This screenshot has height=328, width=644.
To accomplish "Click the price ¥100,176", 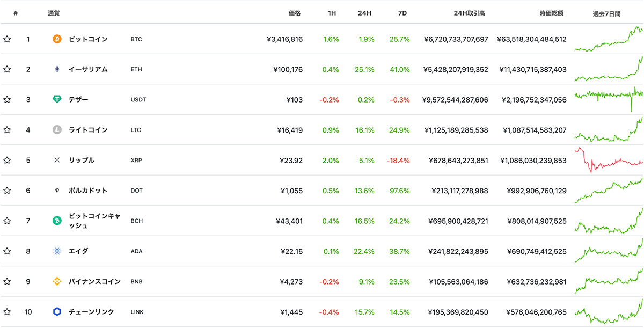I will (x=288, y=69).
